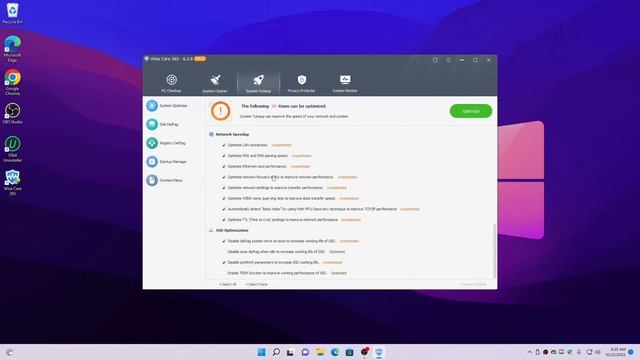This screenshot has width=640, height=360.
Task: Open Startup Manager from the sidebar
Action: click(x=167, y=162)
